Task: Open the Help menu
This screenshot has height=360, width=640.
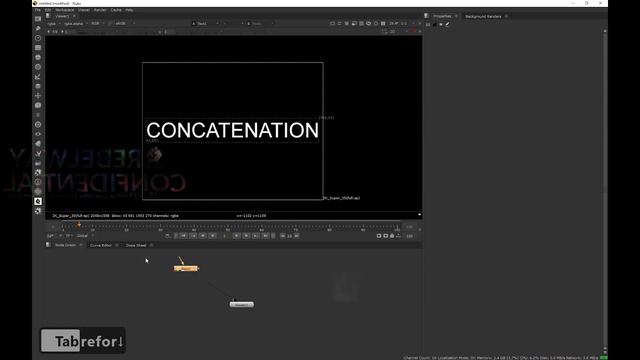Action: click(129, 10)
